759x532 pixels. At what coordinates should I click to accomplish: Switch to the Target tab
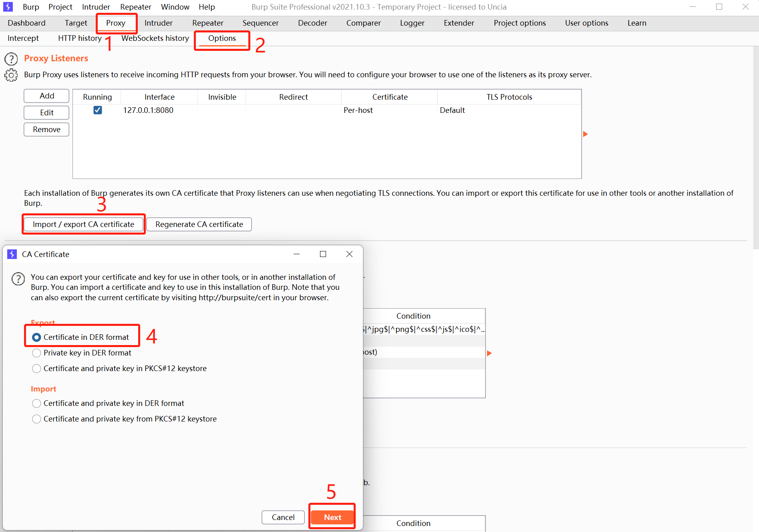click(76, 23)
